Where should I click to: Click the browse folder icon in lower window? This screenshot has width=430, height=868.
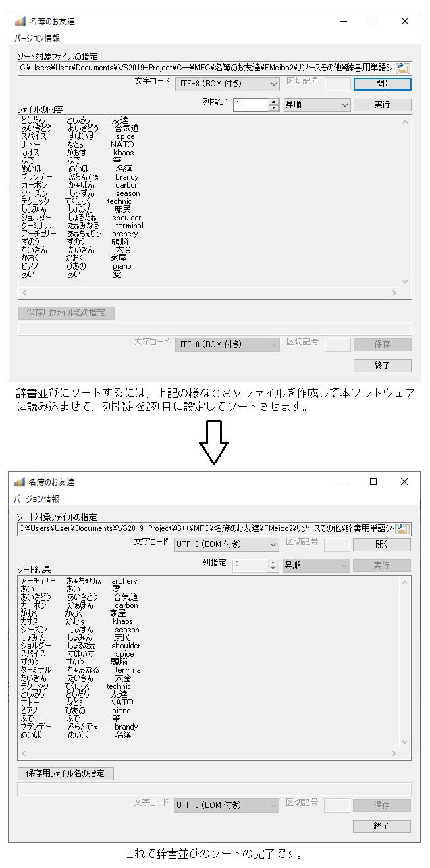(403, 529)
